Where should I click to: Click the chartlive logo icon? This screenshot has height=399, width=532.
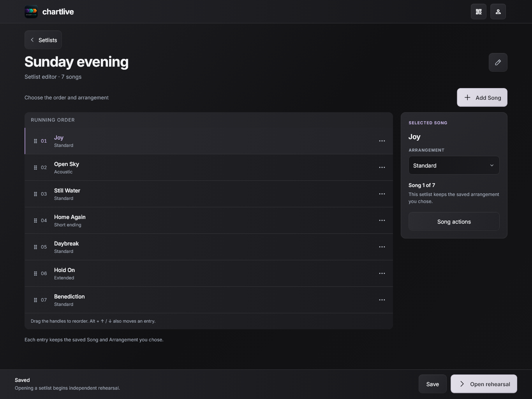(31, 12)
